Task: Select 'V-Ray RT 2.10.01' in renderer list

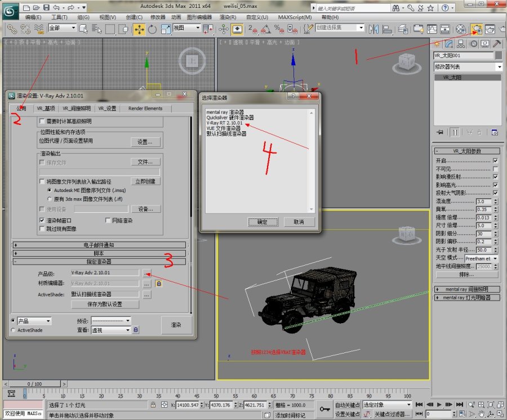Action: pos(224,123)
